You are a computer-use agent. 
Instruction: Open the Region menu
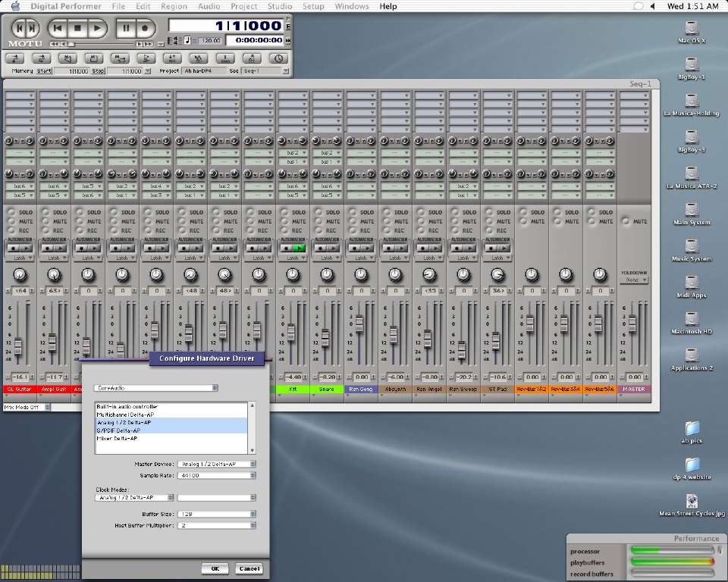click(x=174, y=6)
